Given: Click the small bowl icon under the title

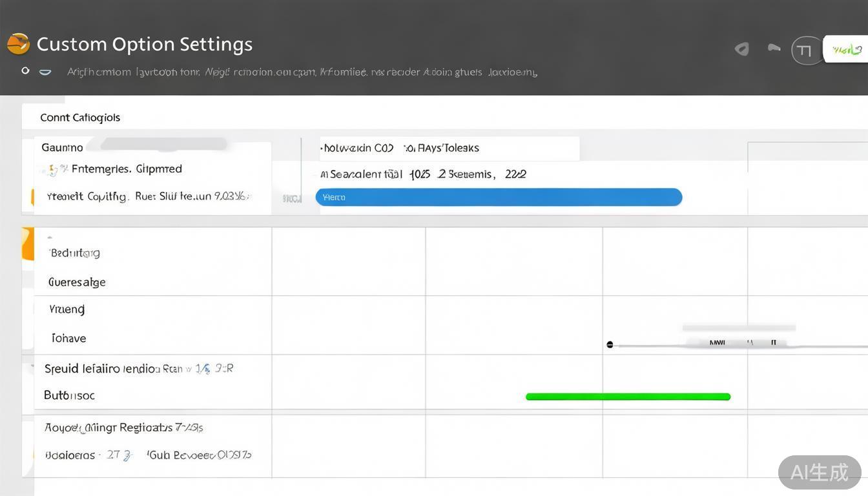Looking at the screenshot, I should 45,72.
